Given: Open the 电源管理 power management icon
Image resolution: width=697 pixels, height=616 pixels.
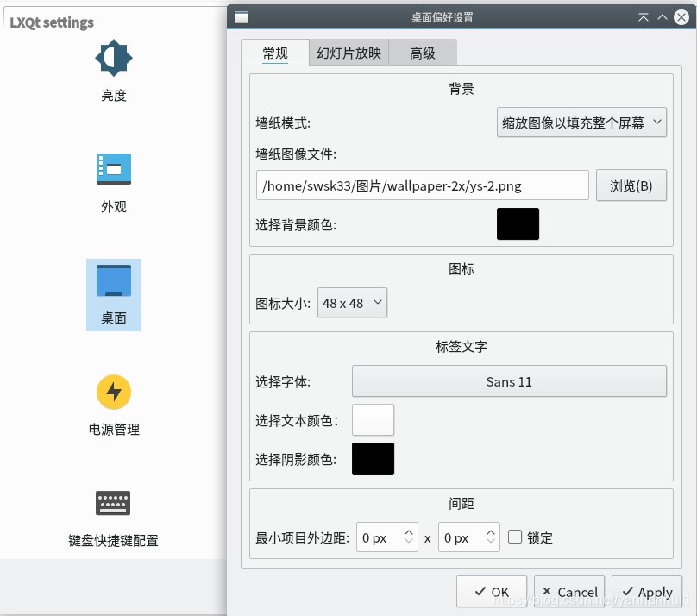Looking at the screenshot, I should (114, 405).
